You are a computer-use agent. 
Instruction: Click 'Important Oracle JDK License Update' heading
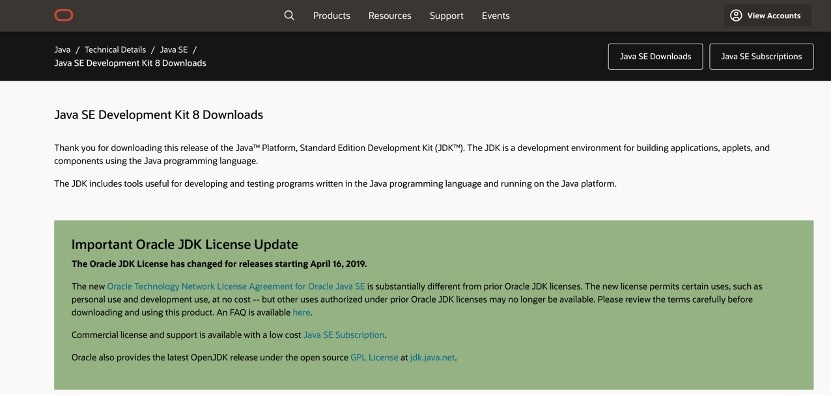[x=185, y=245]
